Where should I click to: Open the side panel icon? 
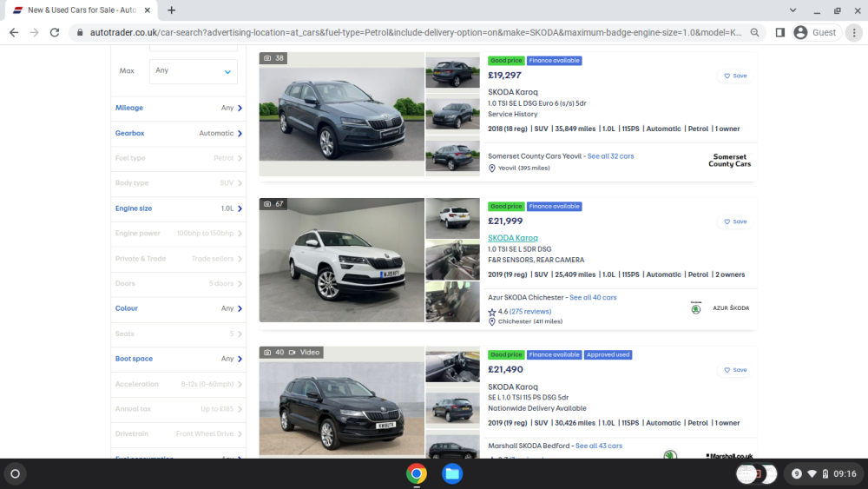780,33
